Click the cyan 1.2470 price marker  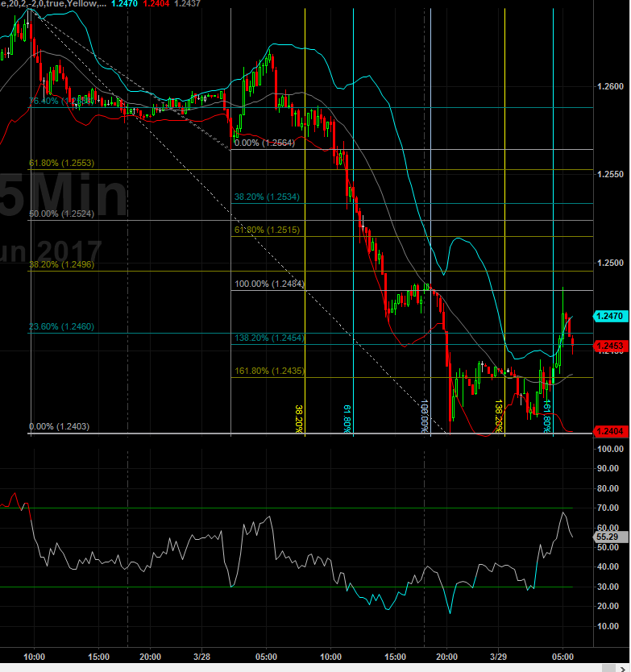[608, 317]
